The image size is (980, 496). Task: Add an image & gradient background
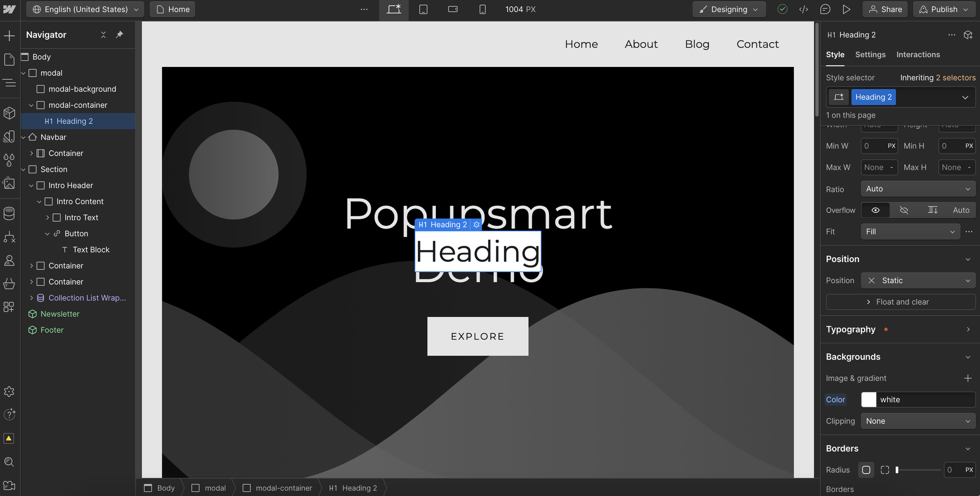(968, 378)
